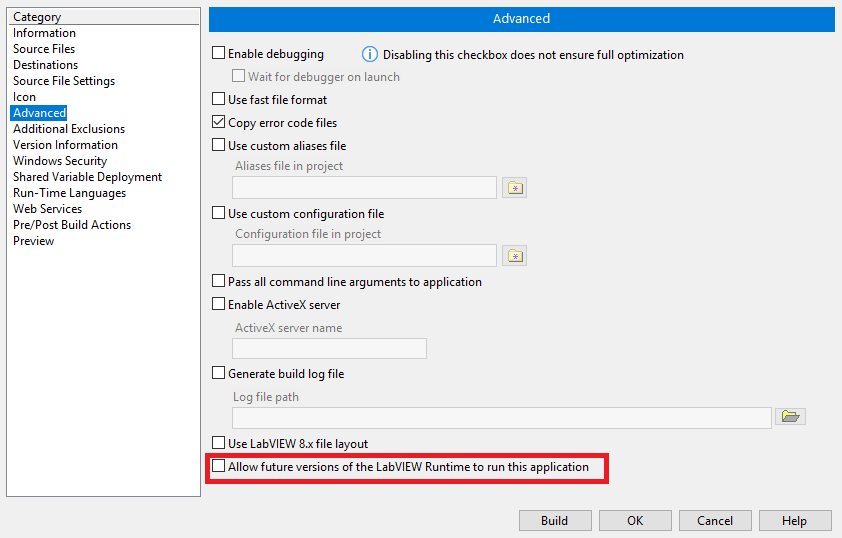The height and width of the screenshot is (538, 842).
Task: Enable Use fast file format
Action: pyautogui.click(x=219, y=99)
